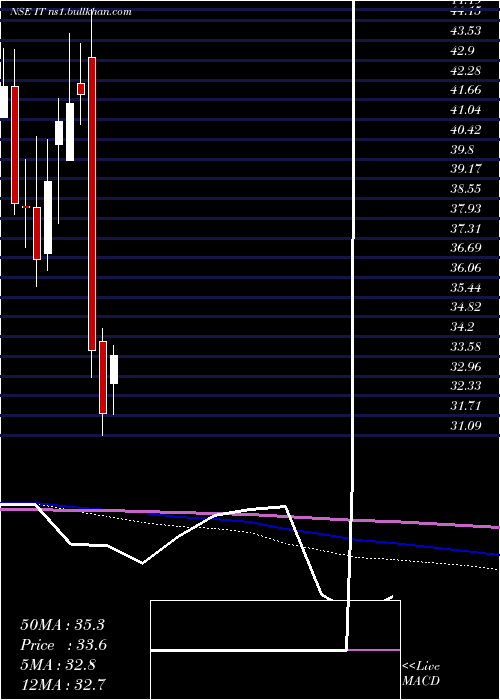Select the 39.8 price level label
The image size is (500, 700).
462,149
